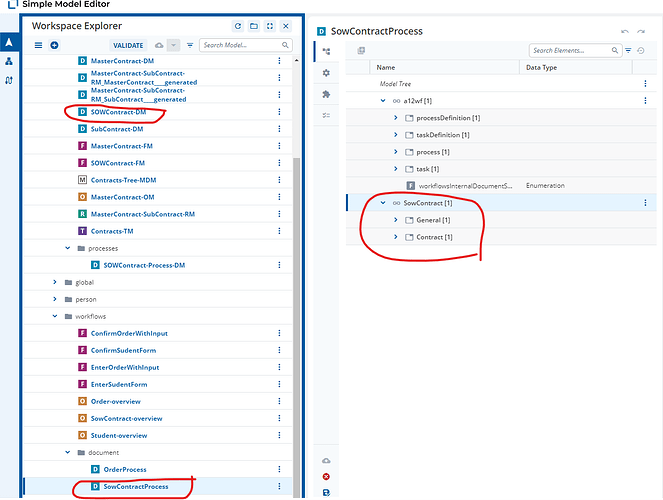Open SOWContract-DM model
663x500 pixels.
click(118, 112)
